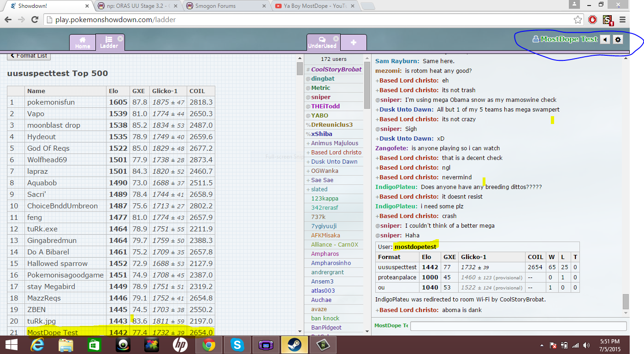The image size is (644, 354).
Task: Select God Of Reqs in ladder table
Action: point(48,148)
